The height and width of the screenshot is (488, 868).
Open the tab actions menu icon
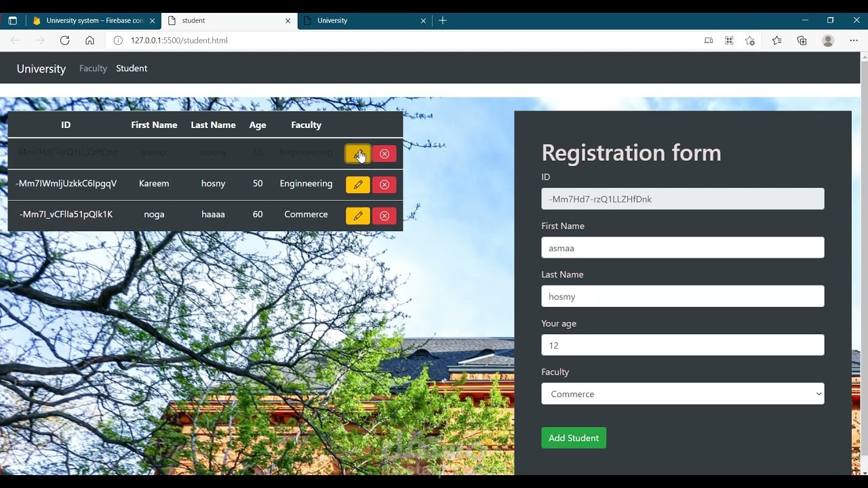click(12, 20)
